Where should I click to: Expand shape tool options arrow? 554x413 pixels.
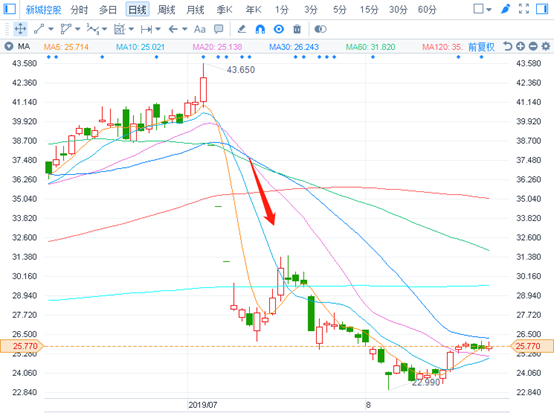tap(78, 29)
